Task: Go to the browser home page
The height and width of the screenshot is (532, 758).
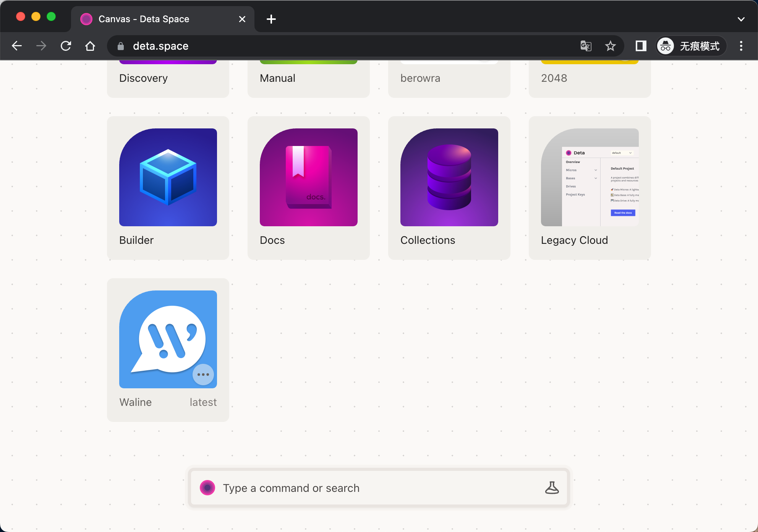Action: [x=90, y=46]
